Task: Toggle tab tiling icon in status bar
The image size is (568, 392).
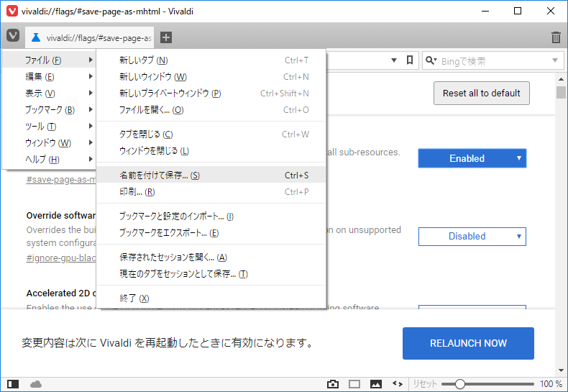Action: [x=354, y=384]
